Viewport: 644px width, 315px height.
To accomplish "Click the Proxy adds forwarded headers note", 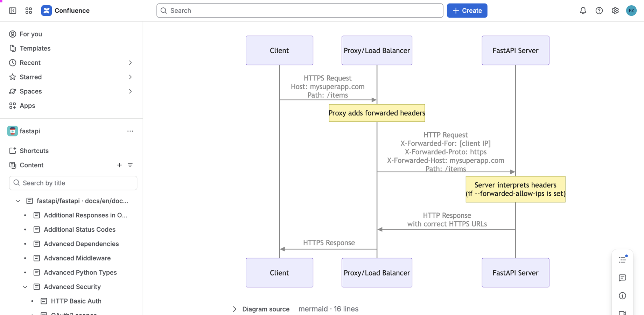I will coord(377,113).
